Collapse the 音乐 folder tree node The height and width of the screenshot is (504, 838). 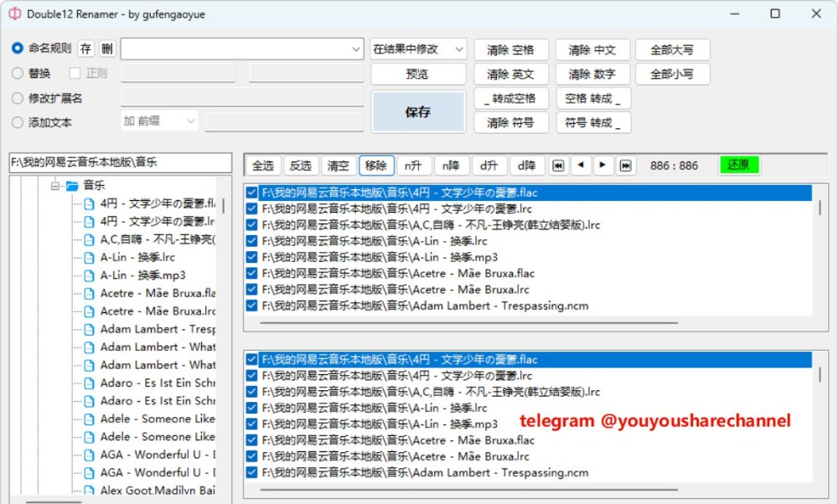click(55, 186)
